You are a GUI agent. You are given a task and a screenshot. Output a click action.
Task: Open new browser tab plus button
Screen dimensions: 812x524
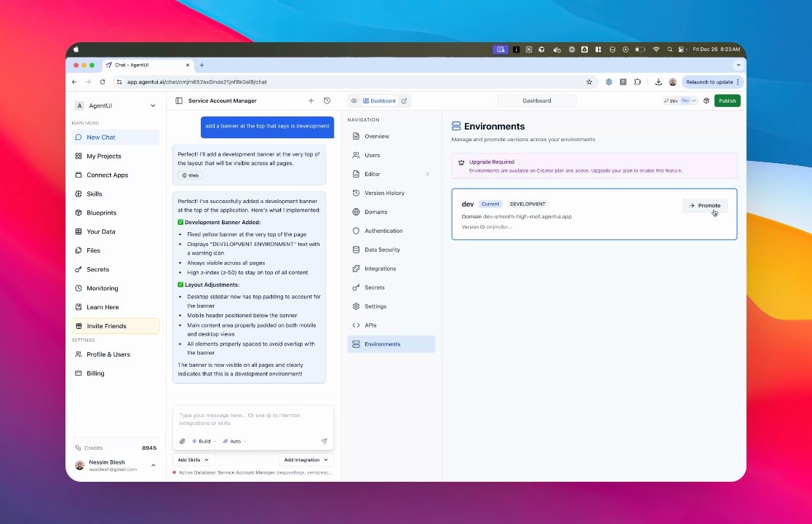pyautogui.click(x=202, y=65)
